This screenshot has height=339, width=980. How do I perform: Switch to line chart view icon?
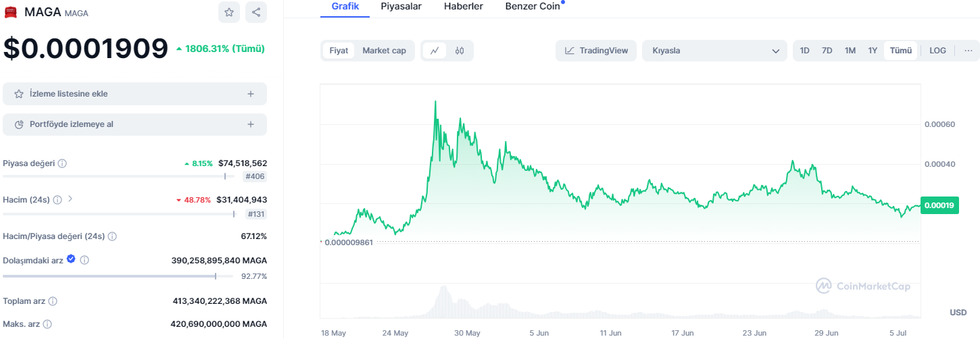pos(435,51)
